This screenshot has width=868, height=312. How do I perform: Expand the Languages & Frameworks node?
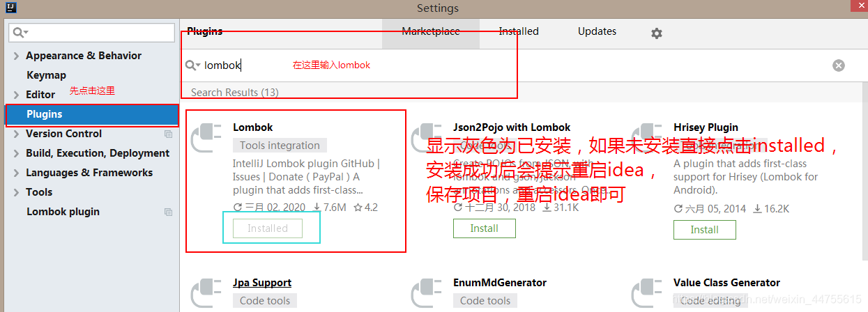(x=16, y=173)
